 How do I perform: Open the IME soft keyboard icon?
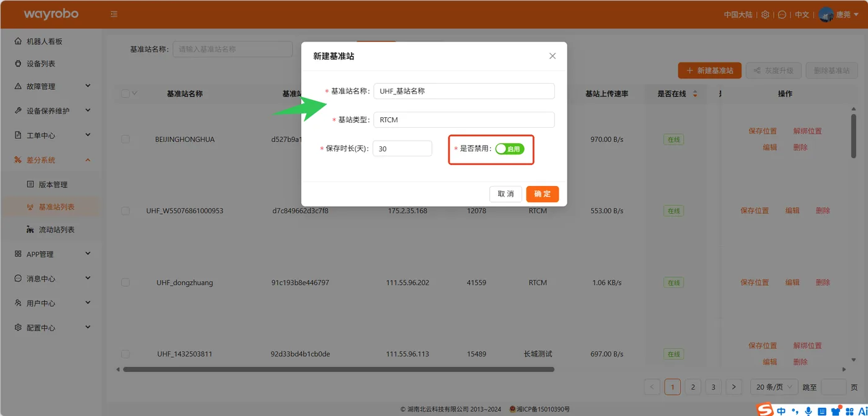(822, 411)
